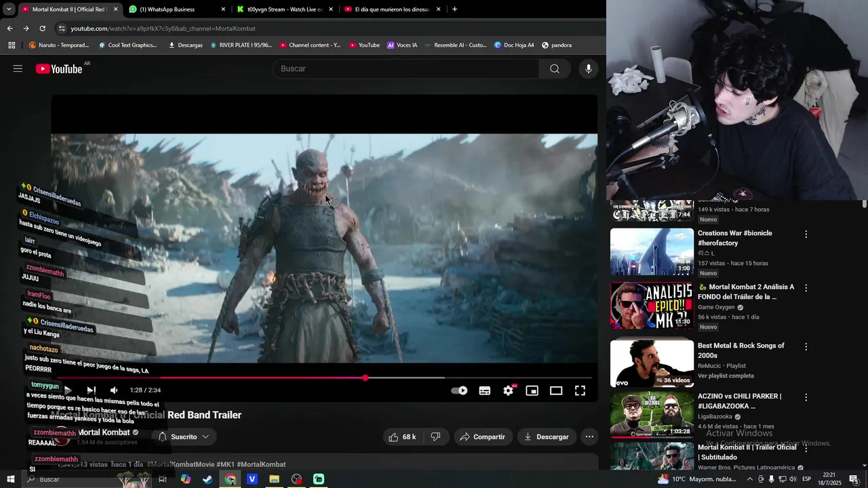Screen dimensions: 868x488
Task: Open Mortal Kombat 2 Análisis thumbnail
Action: click(652, 306)
